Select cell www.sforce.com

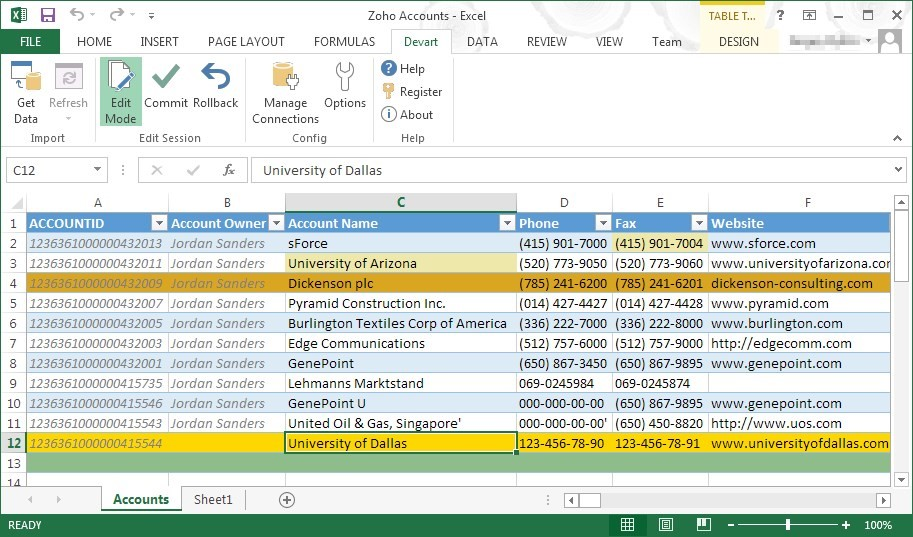[x=799, y=243]
